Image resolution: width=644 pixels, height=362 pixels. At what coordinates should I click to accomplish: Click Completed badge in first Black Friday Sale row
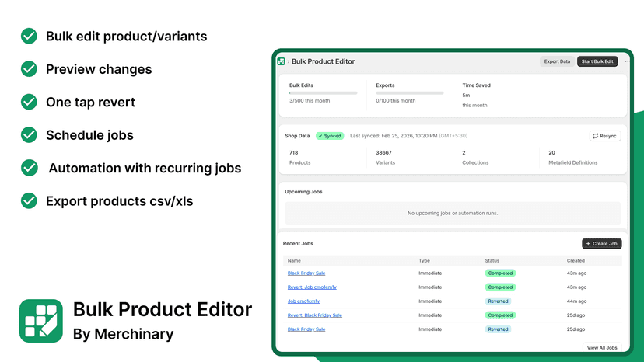point(500,273)
